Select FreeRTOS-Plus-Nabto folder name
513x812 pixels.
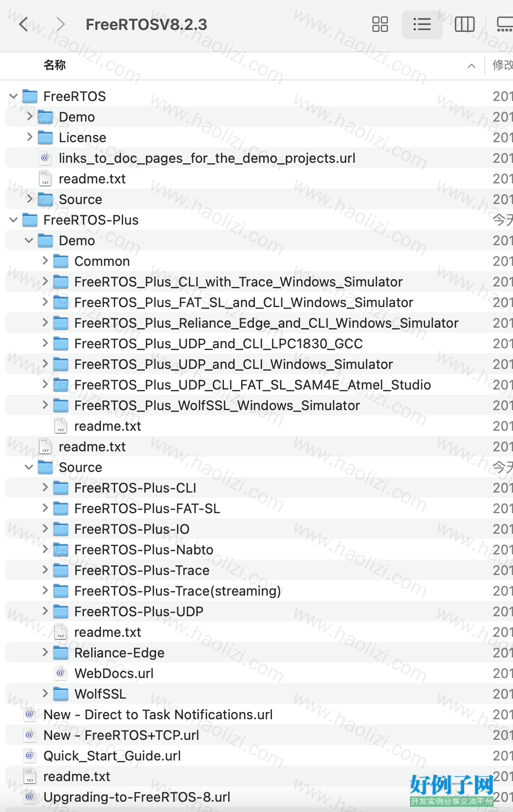[x=144, y=550]
